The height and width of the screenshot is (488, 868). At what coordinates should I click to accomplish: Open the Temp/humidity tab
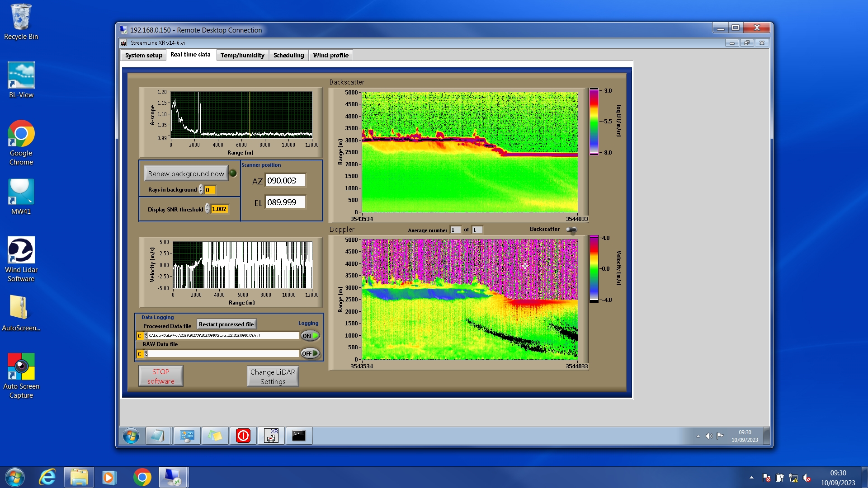[x=242, y=55]
